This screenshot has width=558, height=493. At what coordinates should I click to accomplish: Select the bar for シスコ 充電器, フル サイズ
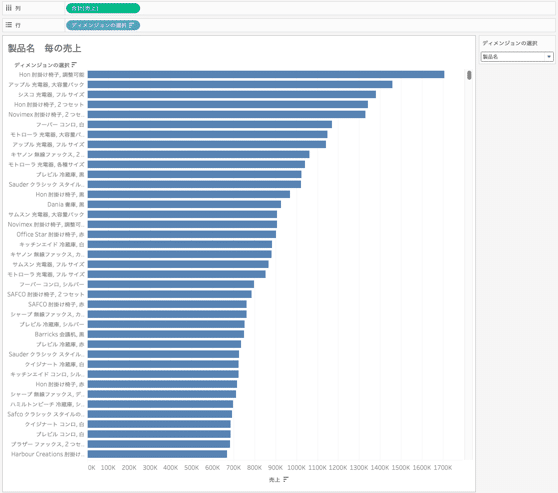pos(232,94)
